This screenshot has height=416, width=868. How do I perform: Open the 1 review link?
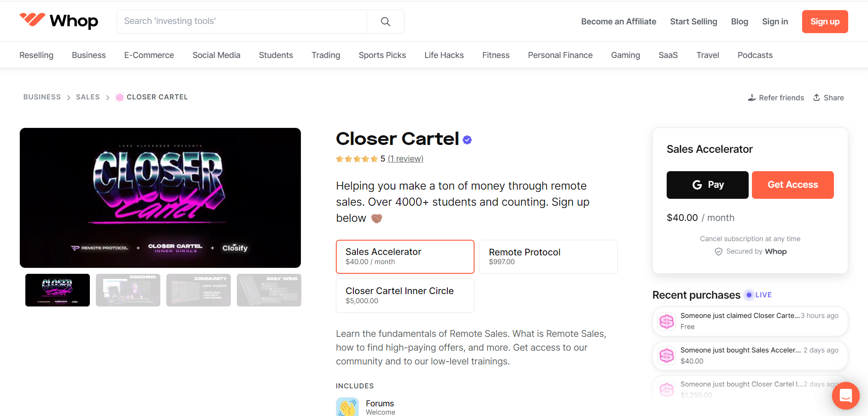(x=405, y=158)
